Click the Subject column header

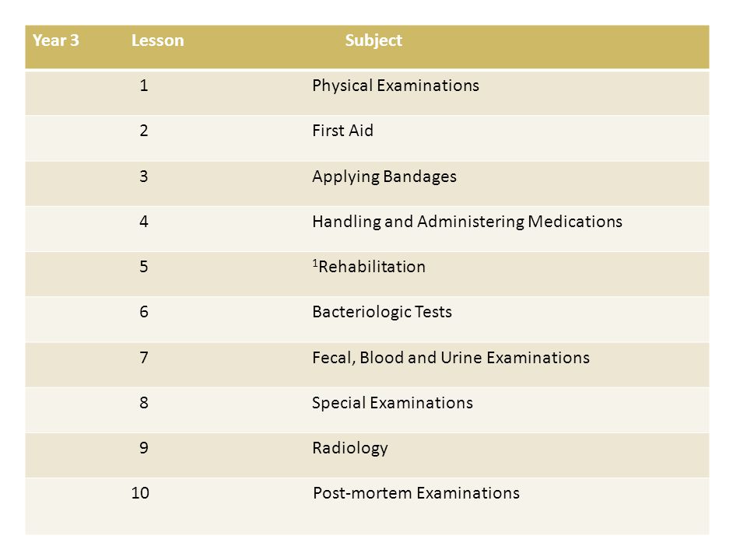coord(373,40)
